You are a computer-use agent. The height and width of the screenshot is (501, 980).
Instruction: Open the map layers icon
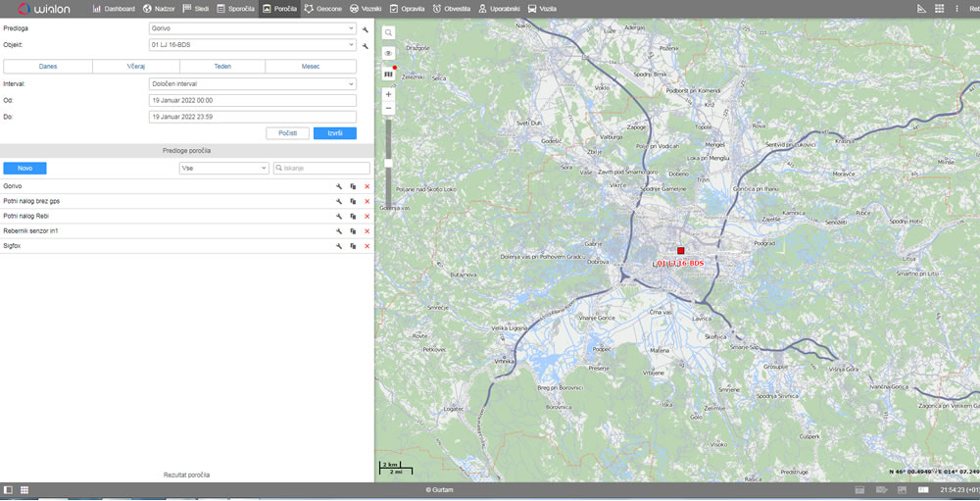click(388, 74)
